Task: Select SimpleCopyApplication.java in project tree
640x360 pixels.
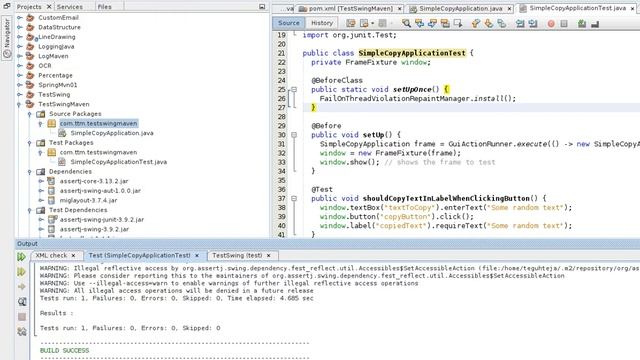Action: (112, 133)
